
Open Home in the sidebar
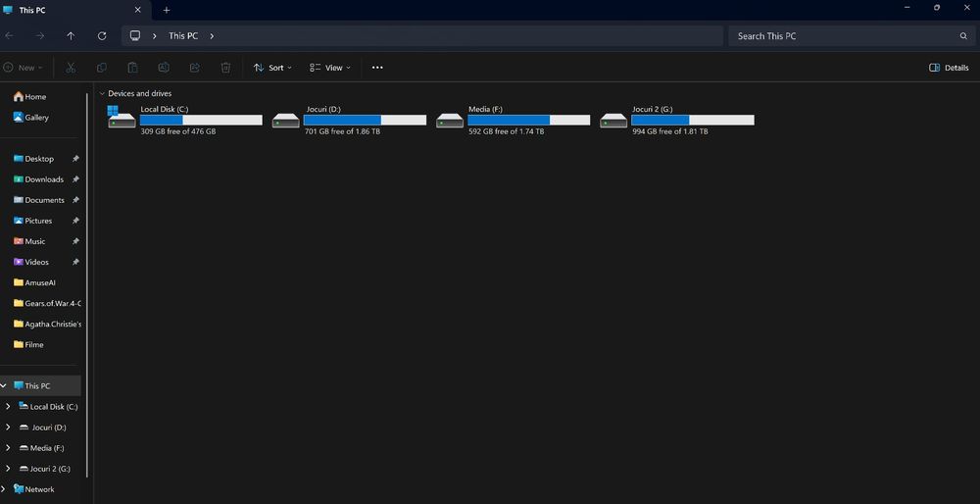coord(29,96)
